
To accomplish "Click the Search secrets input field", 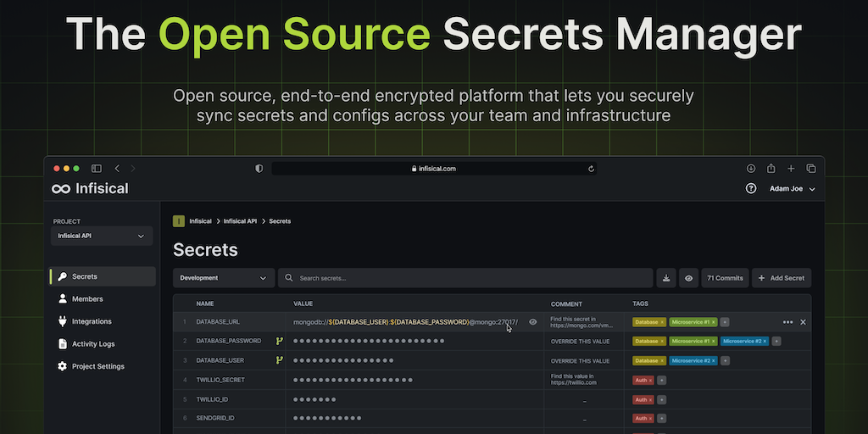I will click(466, 278).
